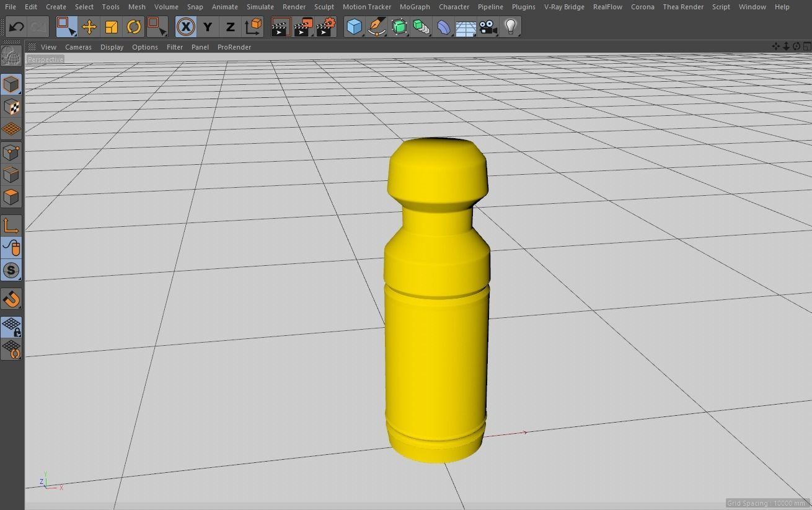Open the Create menu
Viewport: 812px width, 510px height.
pos(56,7)
